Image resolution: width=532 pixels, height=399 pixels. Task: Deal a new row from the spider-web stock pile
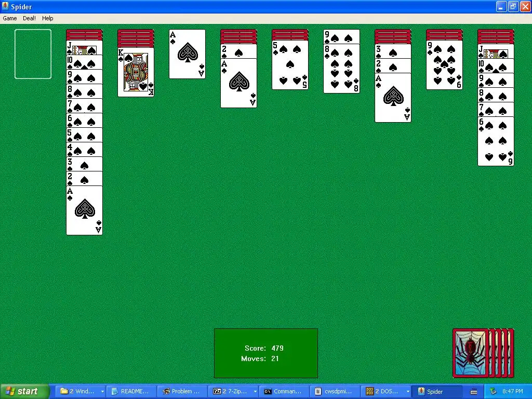tap(471, 353)
